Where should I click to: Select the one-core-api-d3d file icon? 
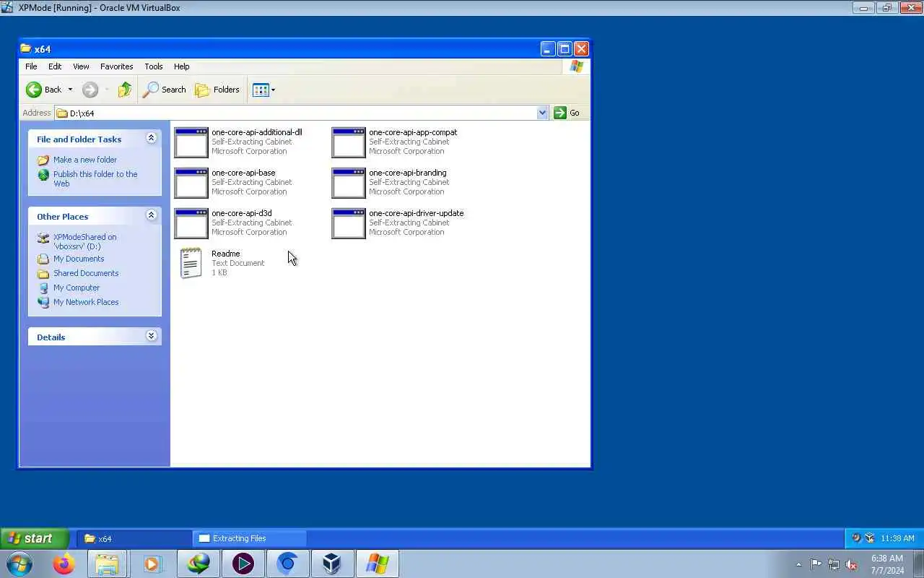[x=191, y=223]
